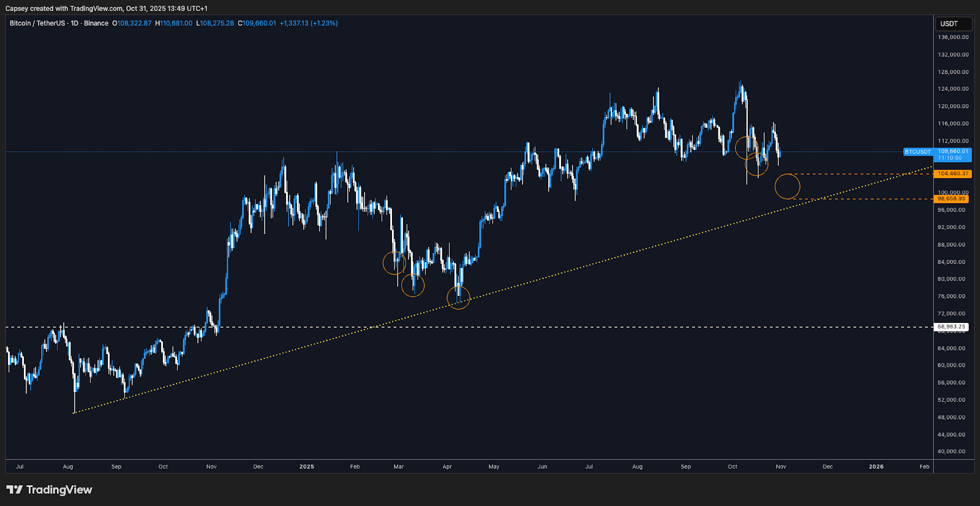
Task: Click the 72,000.00 price axis label
Action: (951, 314)
